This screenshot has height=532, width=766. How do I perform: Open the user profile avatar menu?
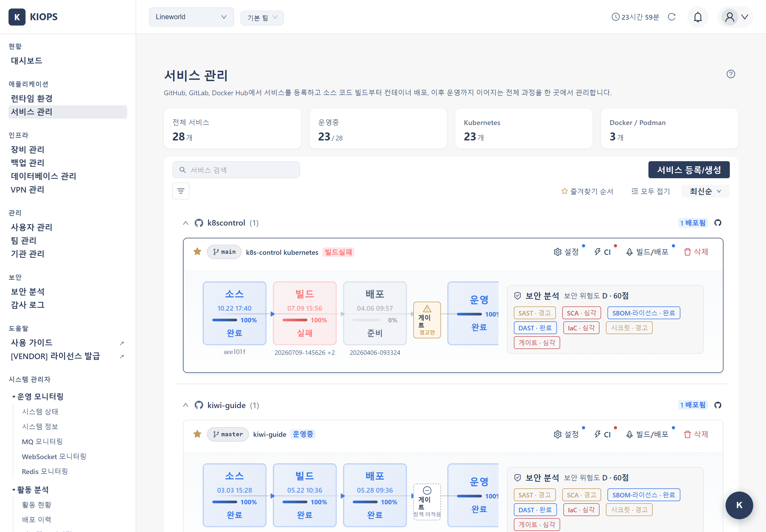coord(735,17)
